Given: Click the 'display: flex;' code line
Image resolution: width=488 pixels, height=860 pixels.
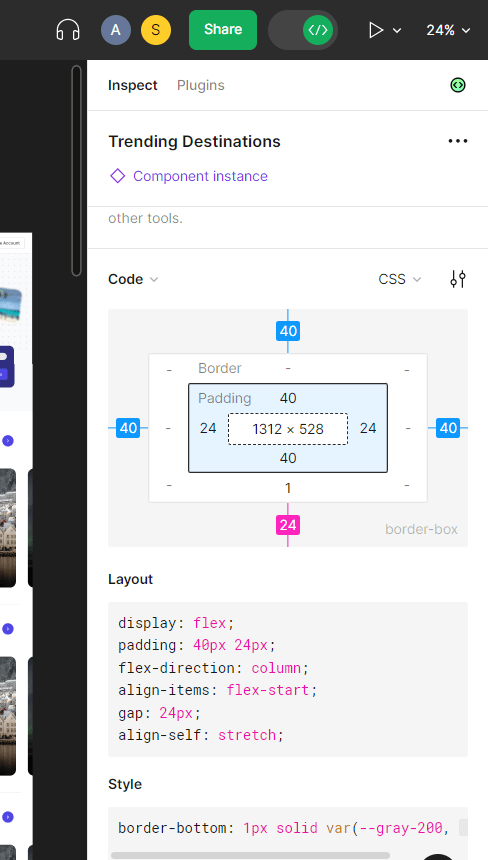Looking at the screenshot, I should click(x=176, y=623).
